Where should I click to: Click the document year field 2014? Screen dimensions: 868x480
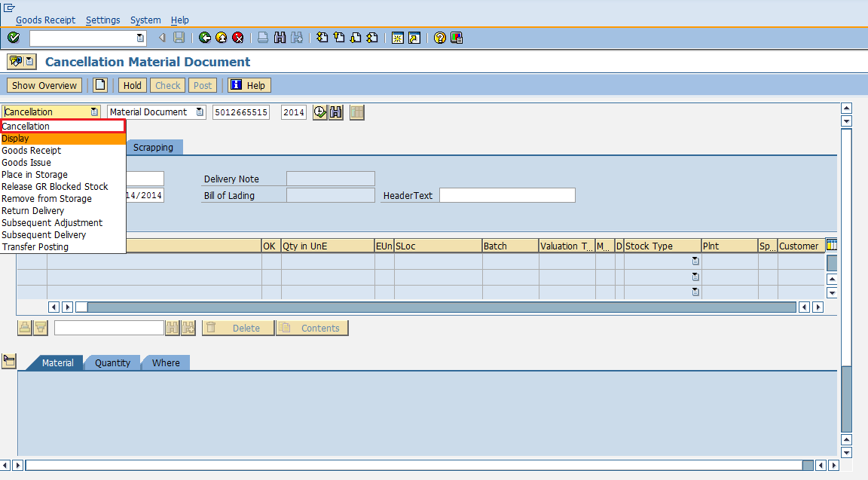click(293, 112)
